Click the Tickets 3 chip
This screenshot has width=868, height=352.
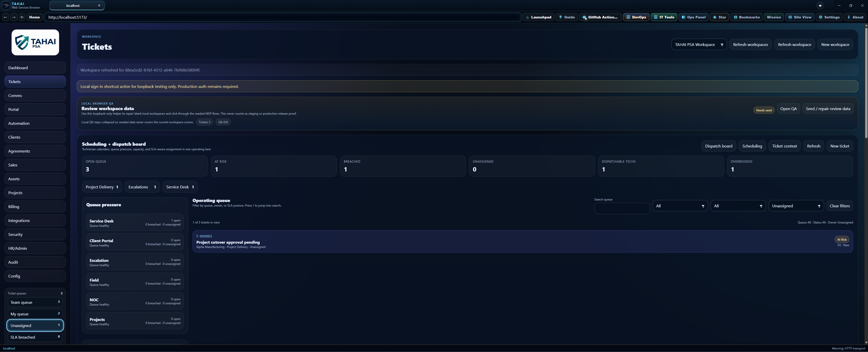point(204,122)
